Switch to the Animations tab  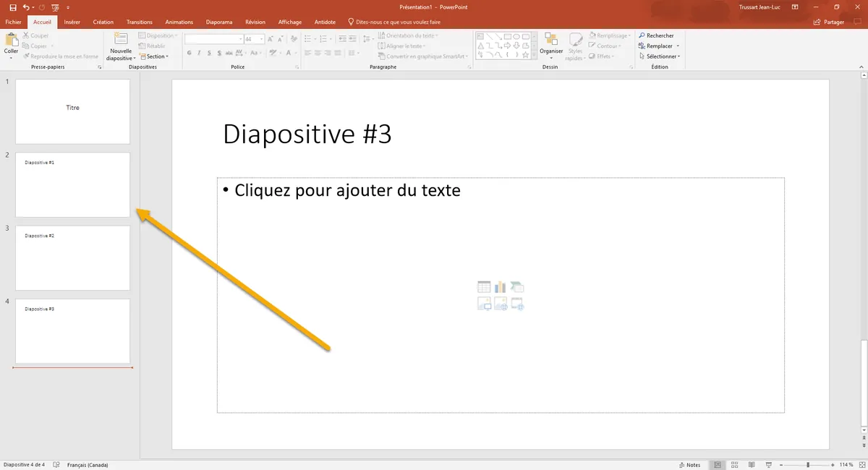coord(179,22)
